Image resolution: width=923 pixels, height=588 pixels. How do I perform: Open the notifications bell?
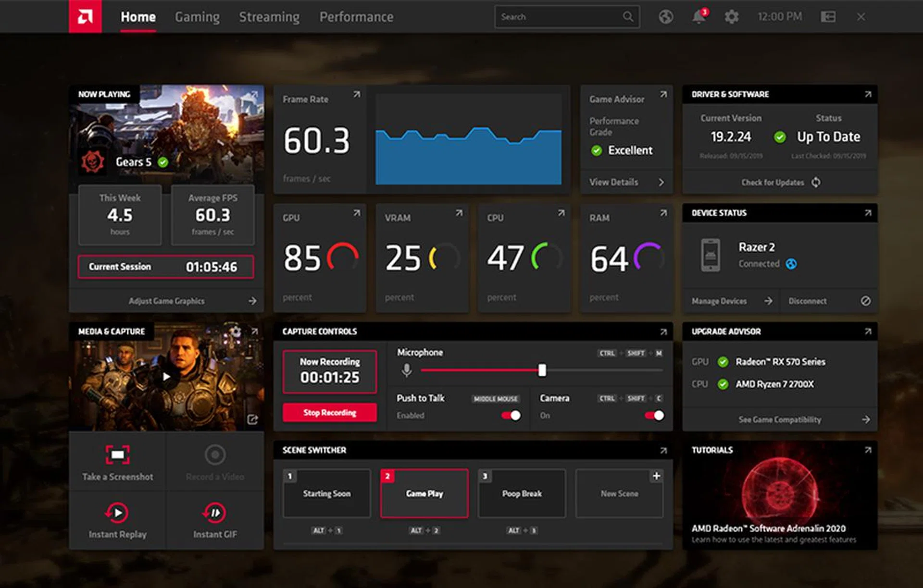698,17
